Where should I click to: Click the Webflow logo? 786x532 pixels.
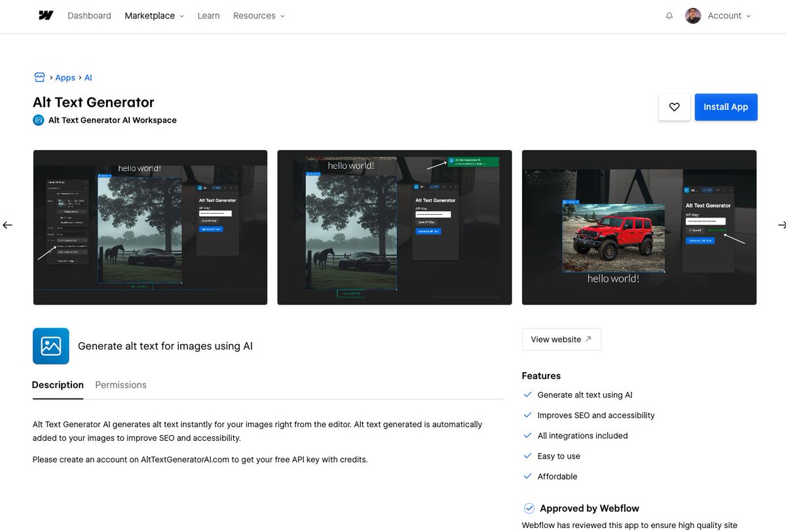coord(46,16)
